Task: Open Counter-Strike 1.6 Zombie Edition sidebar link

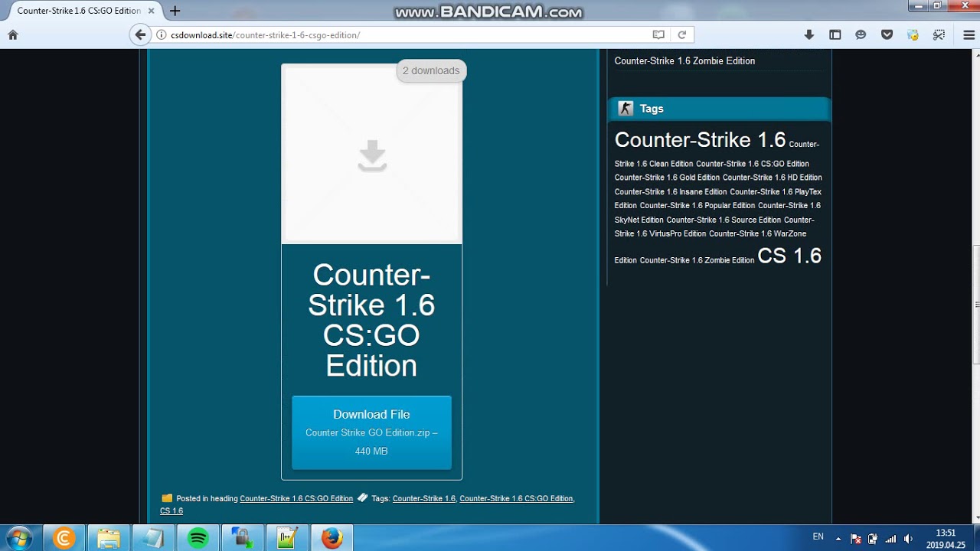Action: [x=684, y=60]
